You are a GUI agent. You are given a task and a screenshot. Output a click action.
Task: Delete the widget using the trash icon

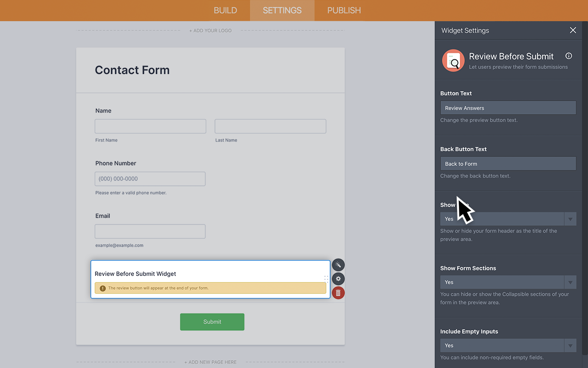[338, 293]
